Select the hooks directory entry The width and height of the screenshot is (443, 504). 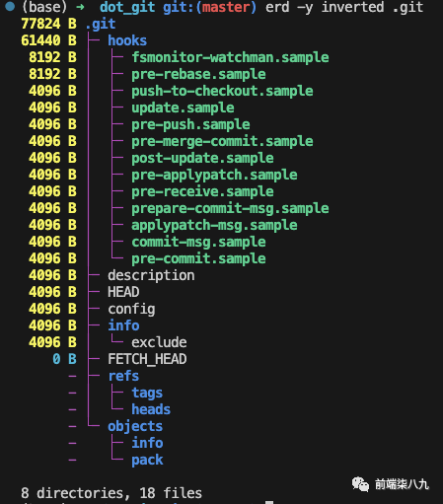[x=127, y=40]
